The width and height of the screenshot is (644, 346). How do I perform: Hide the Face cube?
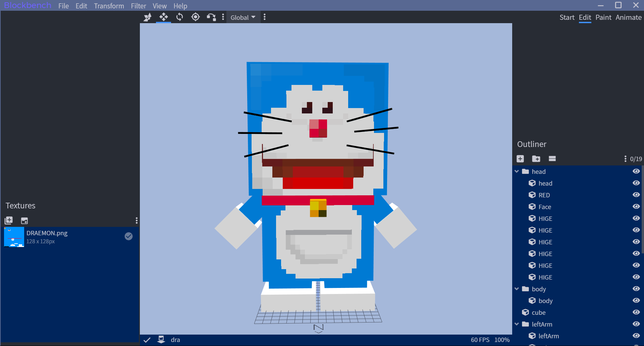pyautogui.click(x=636, y=207)
